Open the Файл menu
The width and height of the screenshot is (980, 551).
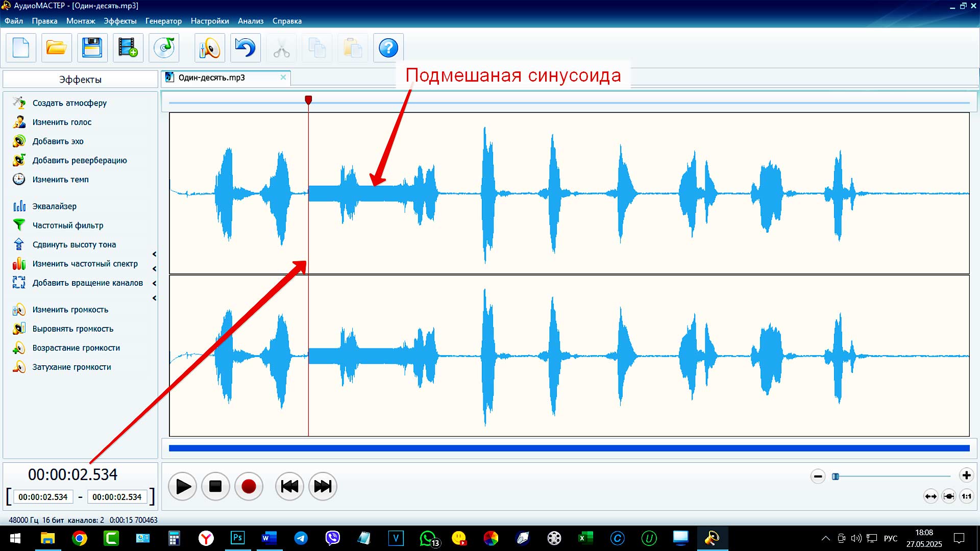[14, 21]
